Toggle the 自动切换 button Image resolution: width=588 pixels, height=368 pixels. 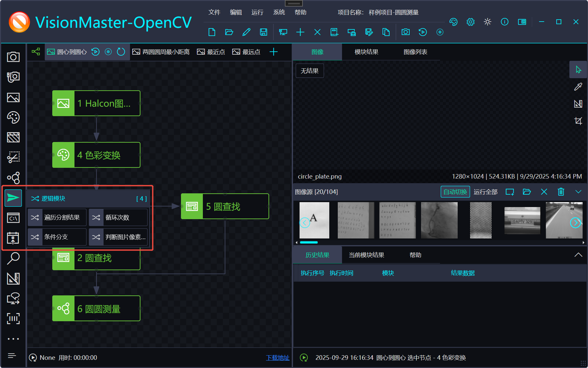tap(455, 192)
